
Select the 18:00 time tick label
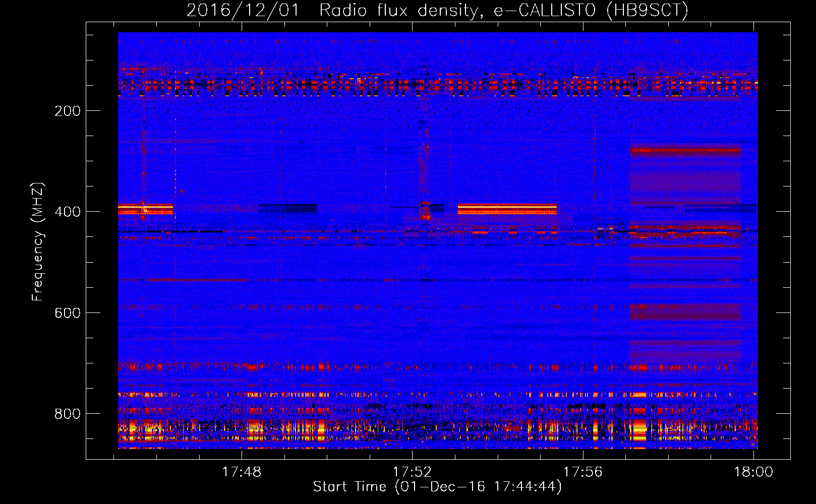pos(753,472)
